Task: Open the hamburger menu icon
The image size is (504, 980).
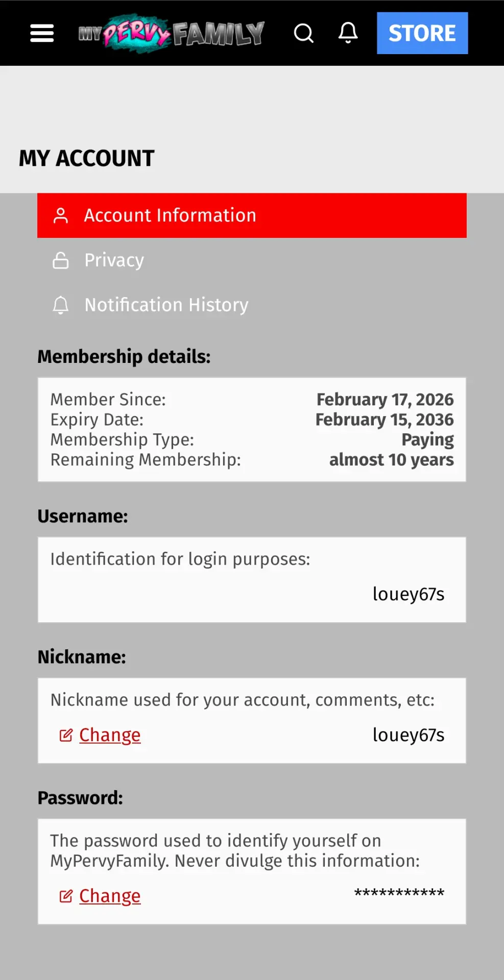Action: point(42,33)
